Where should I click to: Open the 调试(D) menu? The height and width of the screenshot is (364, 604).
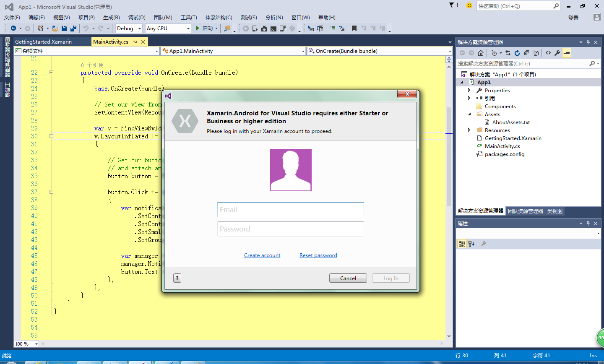coord(137,17)
